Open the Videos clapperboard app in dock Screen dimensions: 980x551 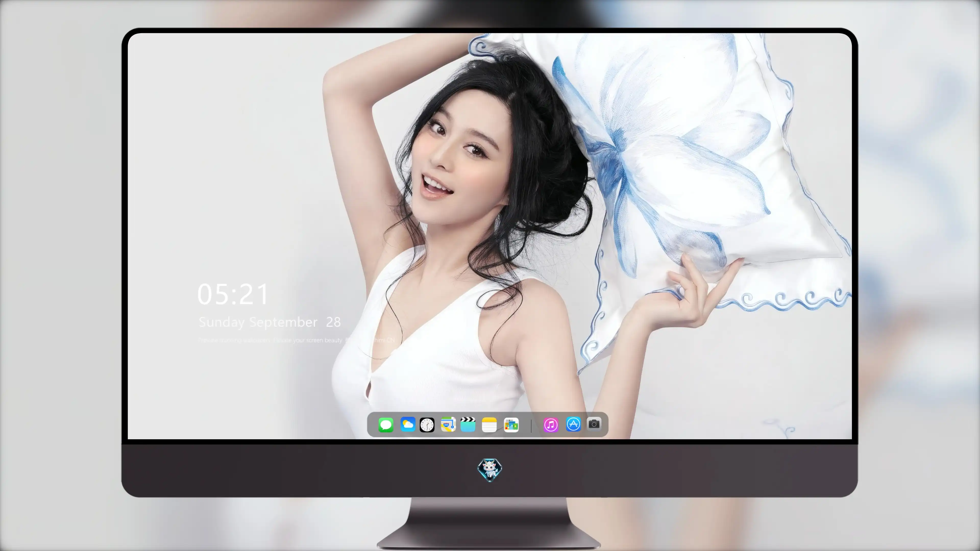(x=468, y=424)
